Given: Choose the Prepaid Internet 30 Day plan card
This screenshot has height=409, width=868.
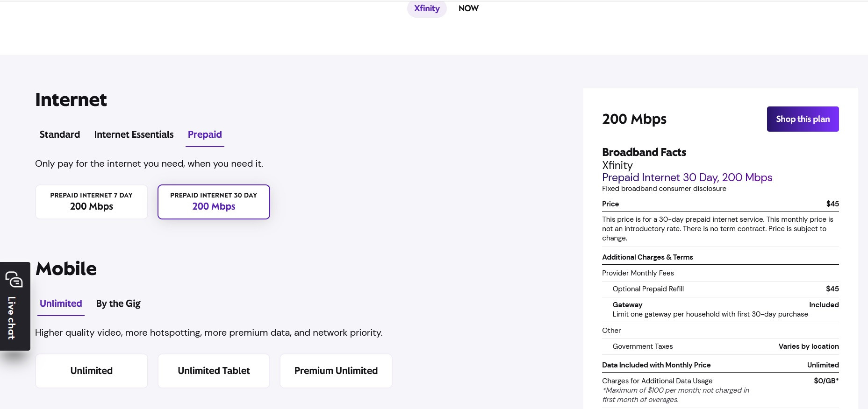Looking at the screenshot, I should point(214,202).
